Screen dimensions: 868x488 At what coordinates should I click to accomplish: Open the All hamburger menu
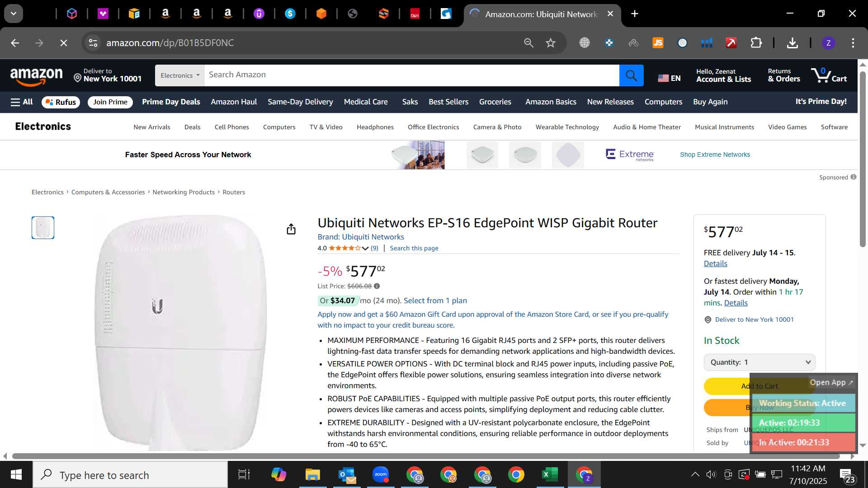(22, 102)
